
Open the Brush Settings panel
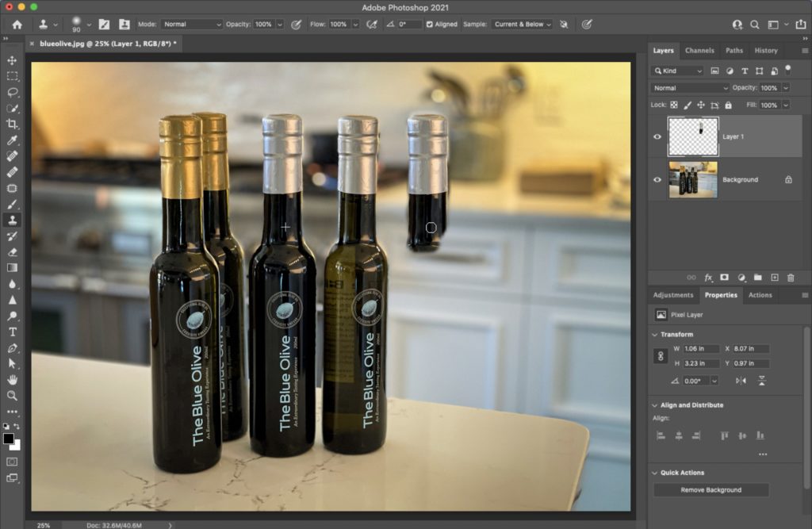[104, 25]
